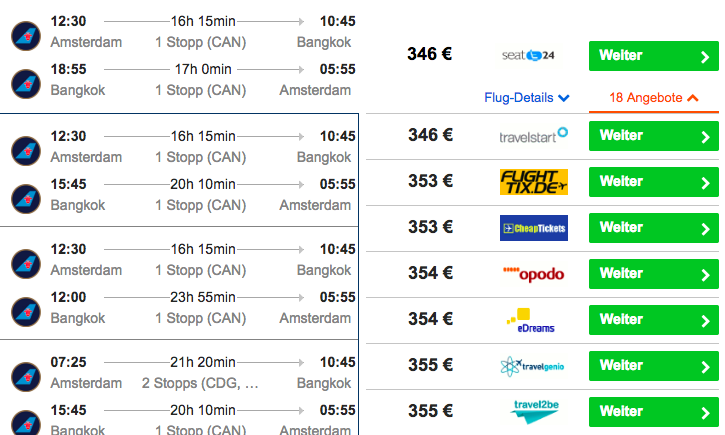The image size is (725, 435).
Task: Click the airline icon of the 18:55 Bangkok flight
Action: 26,84
